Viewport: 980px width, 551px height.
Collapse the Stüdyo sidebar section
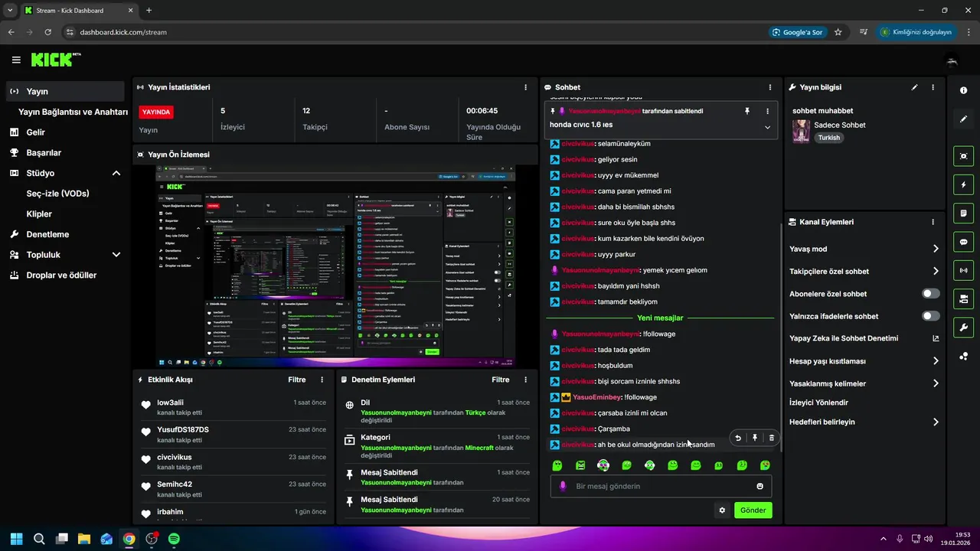116,173
